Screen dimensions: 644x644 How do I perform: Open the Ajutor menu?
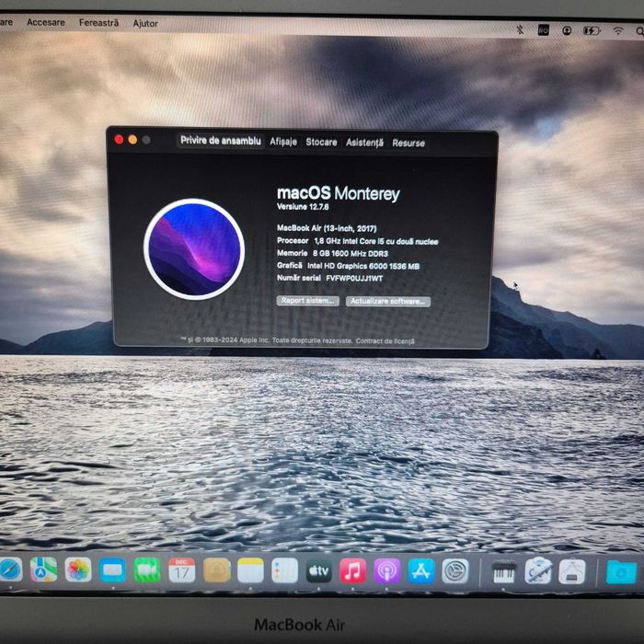point(145,23)
